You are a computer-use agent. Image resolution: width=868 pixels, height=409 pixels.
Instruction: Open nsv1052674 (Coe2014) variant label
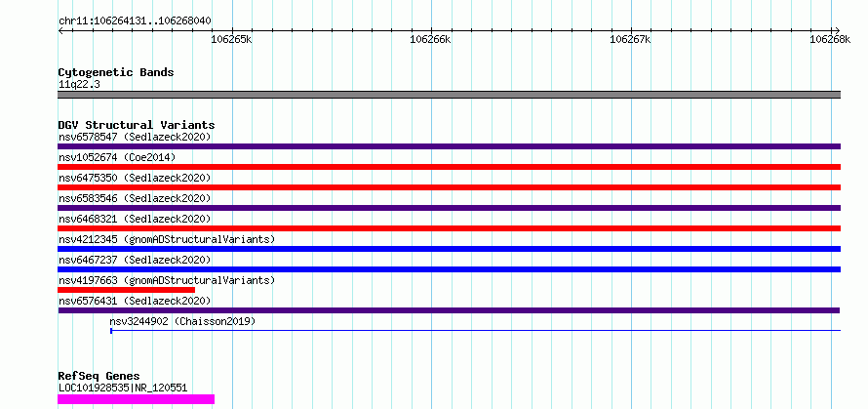[x=117, y=157]
